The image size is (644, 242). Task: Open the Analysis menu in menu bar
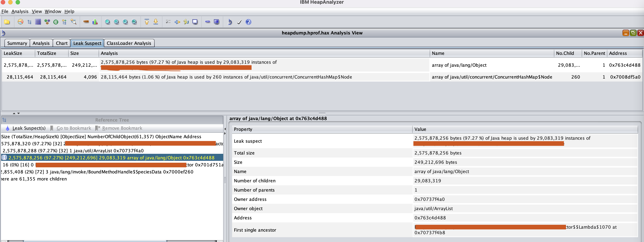click(x=20, y=11)
